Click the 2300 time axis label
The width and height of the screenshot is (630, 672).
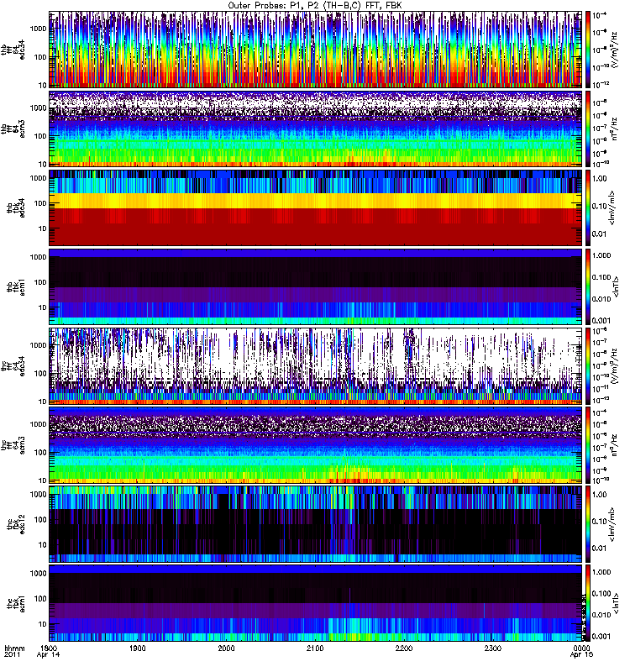click(493, 648)
